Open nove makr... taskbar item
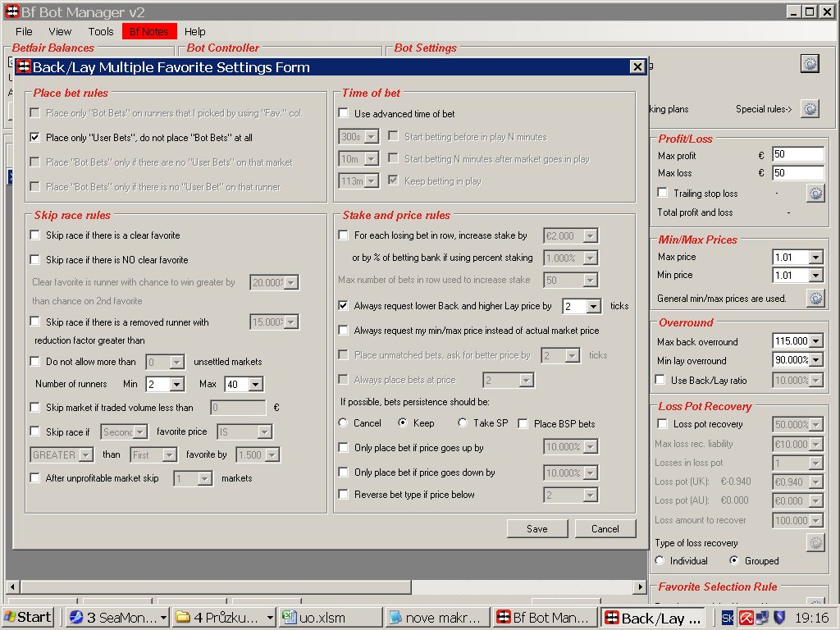 (438, 618)
